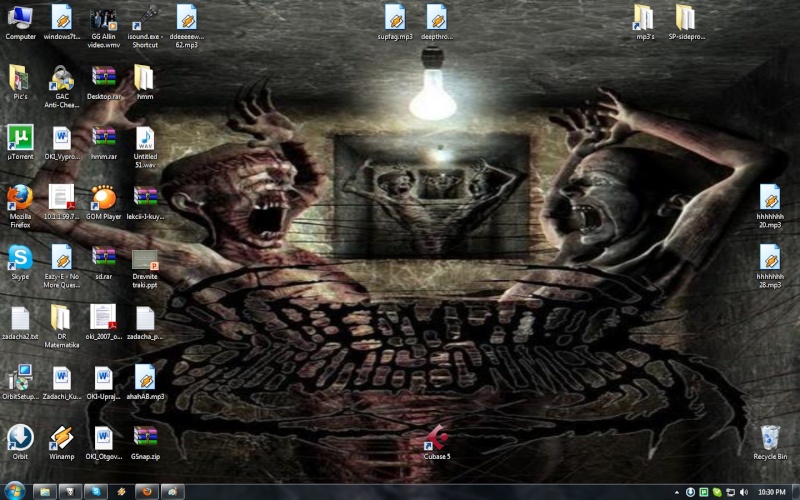800x500 pixels.
Task: Select the ahahAB.mp3 file
Action: point(145,383)
